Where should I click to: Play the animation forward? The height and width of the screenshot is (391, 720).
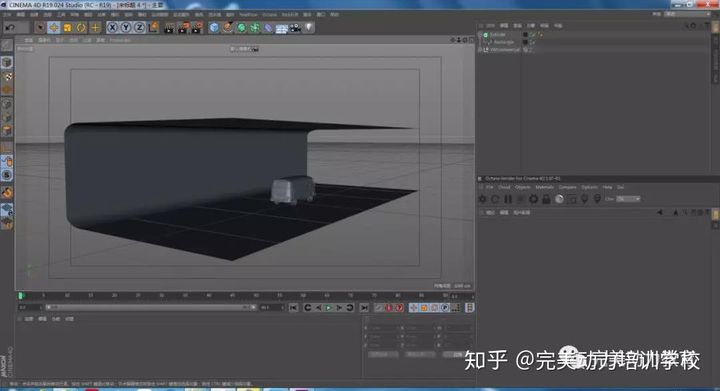pos(328,307)
